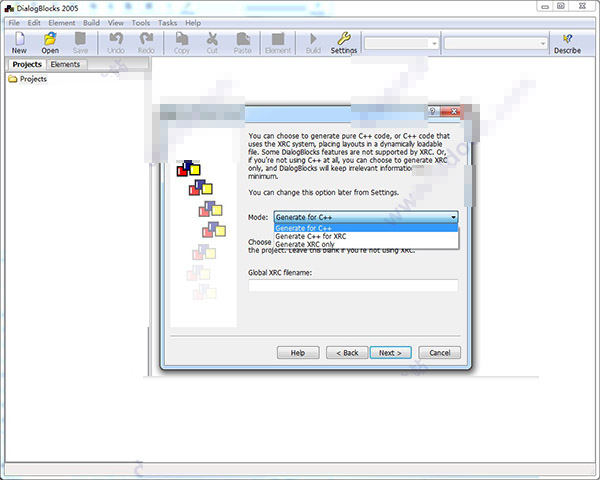Click the Global XRC filename field
Image resolution: width=600 pixels, height=480 pixels.
353,286
